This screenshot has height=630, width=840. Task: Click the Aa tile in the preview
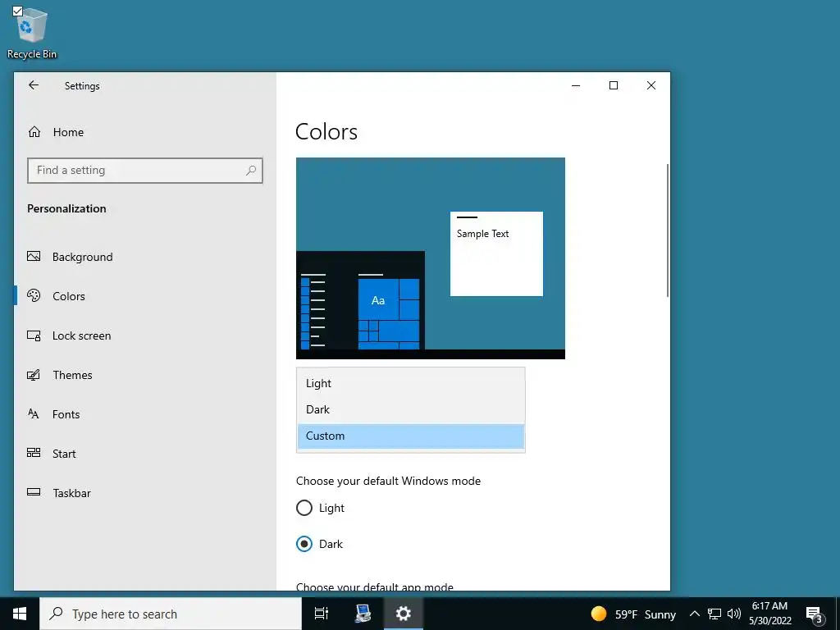[x=378, y=300]
